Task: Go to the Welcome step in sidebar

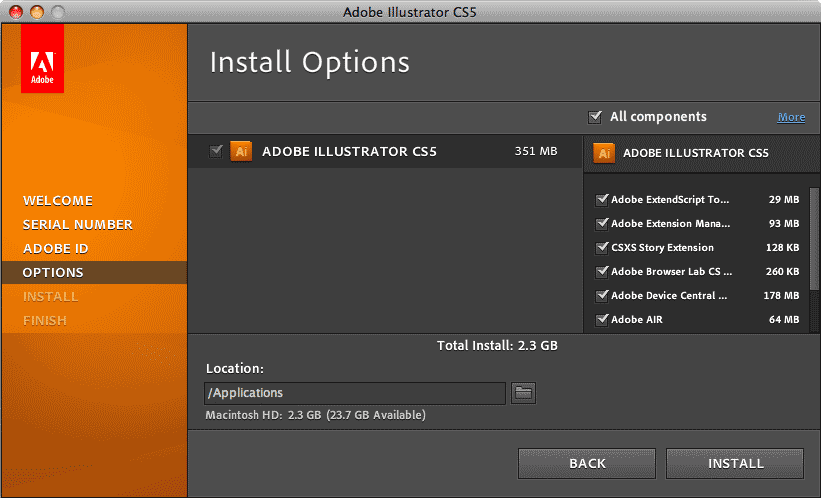Action: [x=58, y=201]
